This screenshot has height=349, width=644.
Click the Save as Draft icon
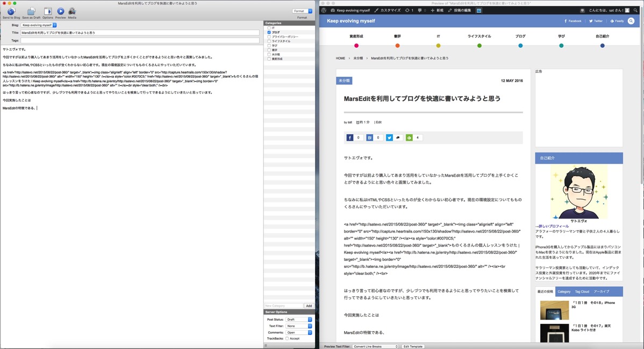coord(31,11)
